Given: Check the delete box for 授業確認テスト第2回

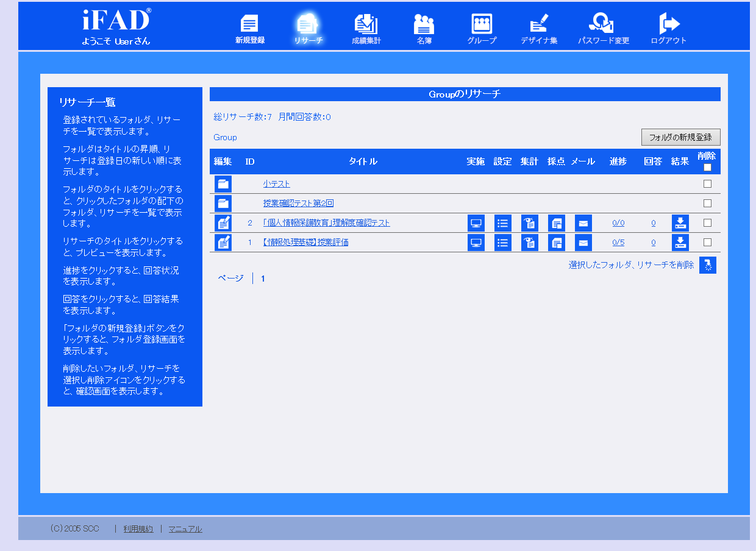Looking at the screenshot, I should (707, 204).
